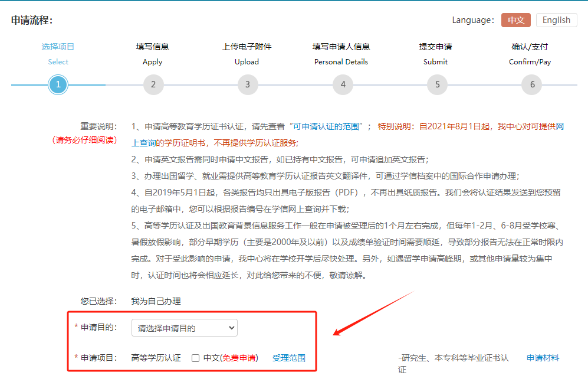Open the 请选择申请目的 dropdown
Viewport: 588px width, 382px height.
(x=185, y=328)
